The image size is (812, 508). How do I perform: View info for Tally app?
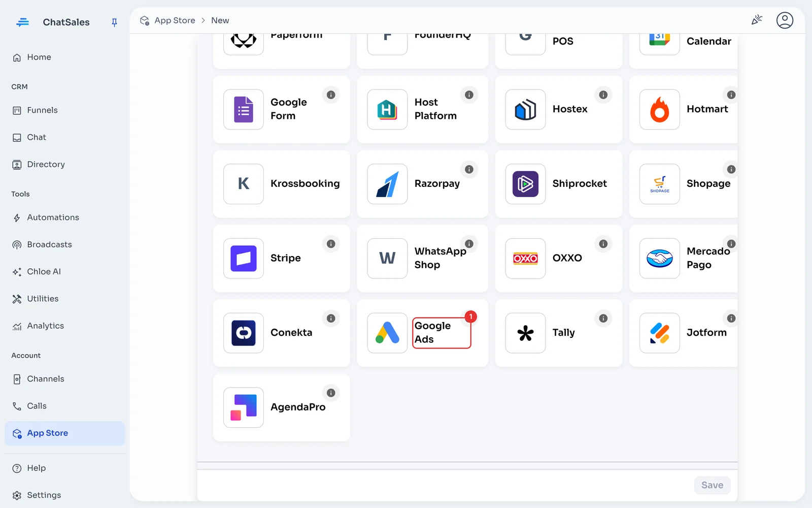point(603,319)
